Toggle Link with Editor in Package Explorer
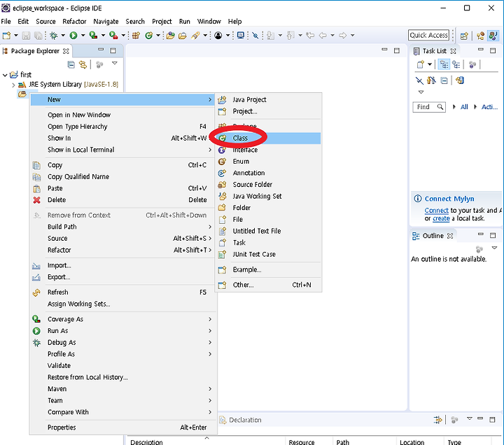504x445 pixels. coord(83,65)
